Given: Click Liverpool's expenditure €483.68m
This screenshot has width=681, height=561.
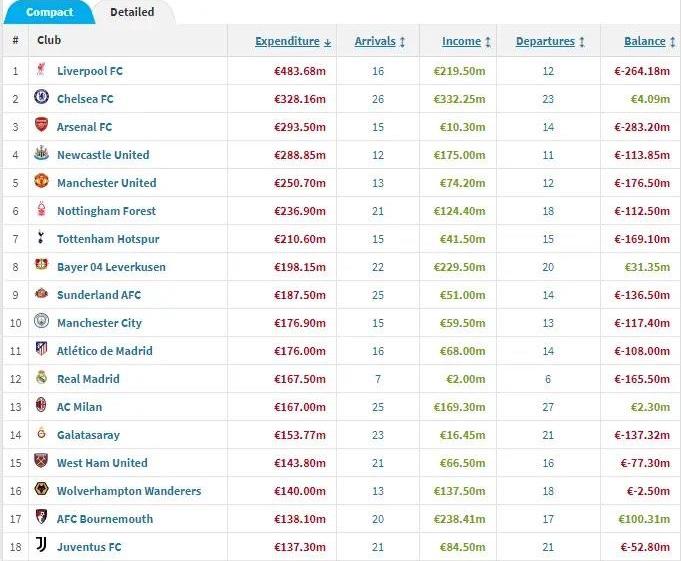Looking at the screenshot, I should point(300,71).
